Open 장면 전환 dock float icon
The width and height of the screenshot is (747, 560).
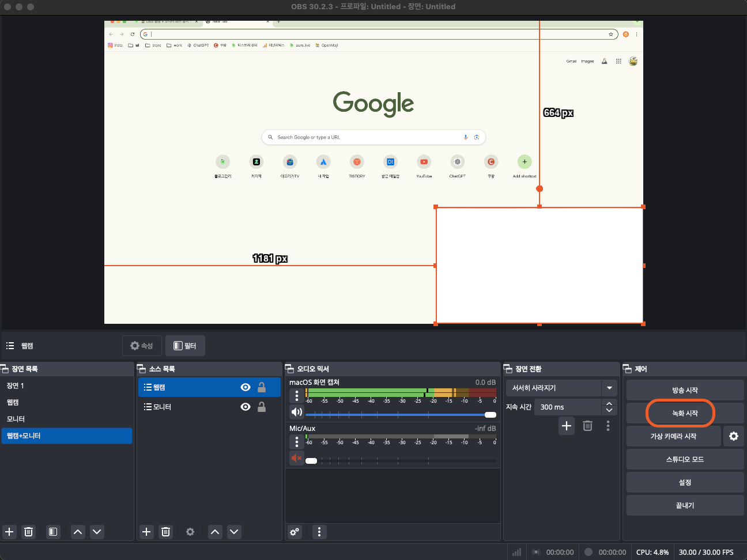click(508, 369)
